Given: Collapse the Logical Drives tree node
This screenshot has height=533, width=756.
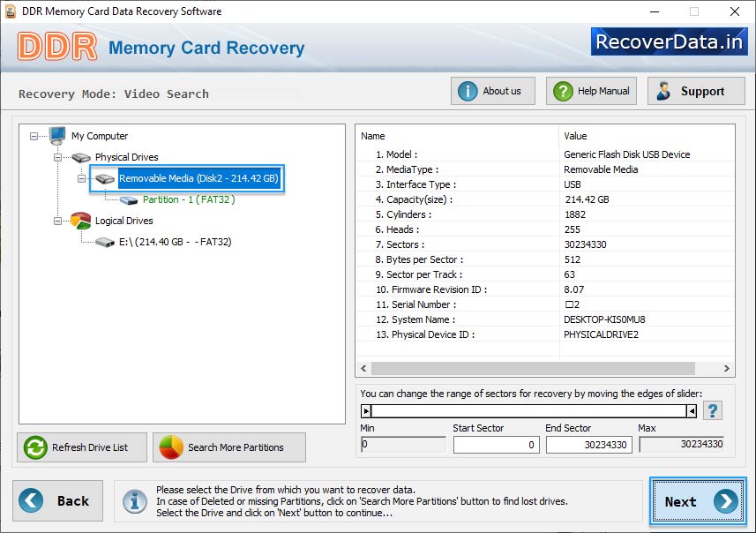Looking at the screenshot, I should click(57, 221).
